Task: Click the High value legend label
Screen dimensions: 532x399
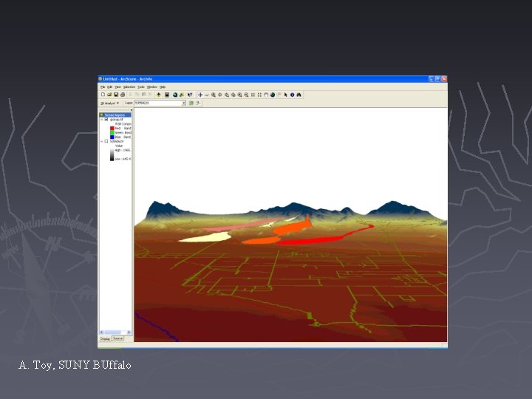Action: pos(123,150)
